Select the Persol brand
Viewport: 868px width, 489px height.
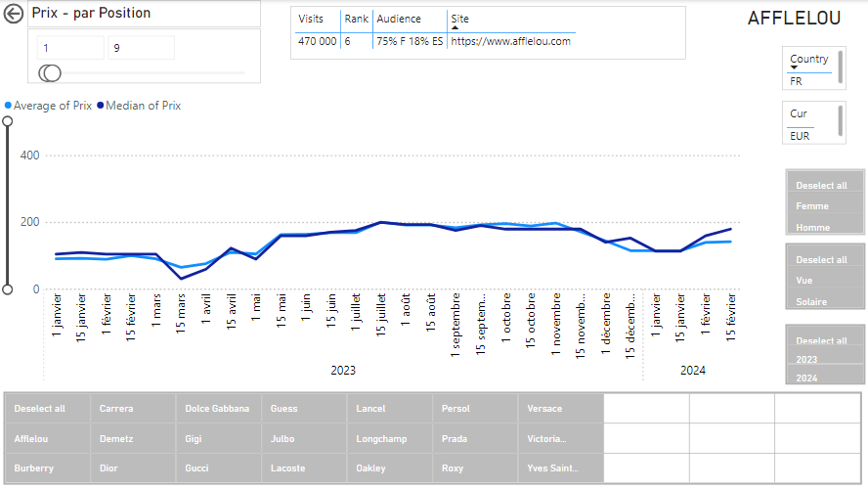[x=475, y=408]
